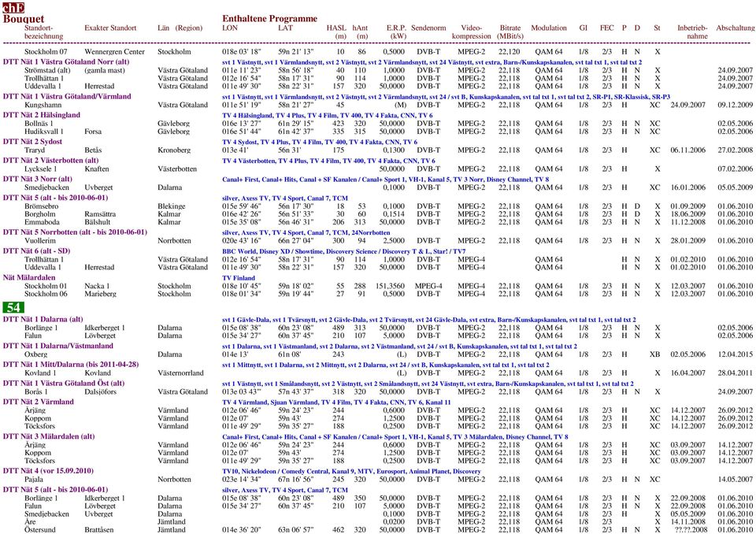Select the Kovland 1 site

click(40, 373)
